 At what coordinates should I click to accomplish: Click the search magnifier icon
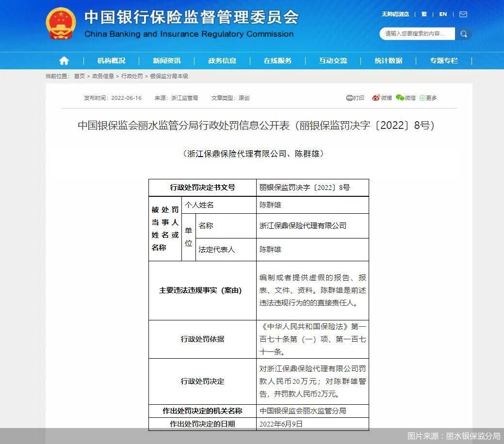coord(463,34)
